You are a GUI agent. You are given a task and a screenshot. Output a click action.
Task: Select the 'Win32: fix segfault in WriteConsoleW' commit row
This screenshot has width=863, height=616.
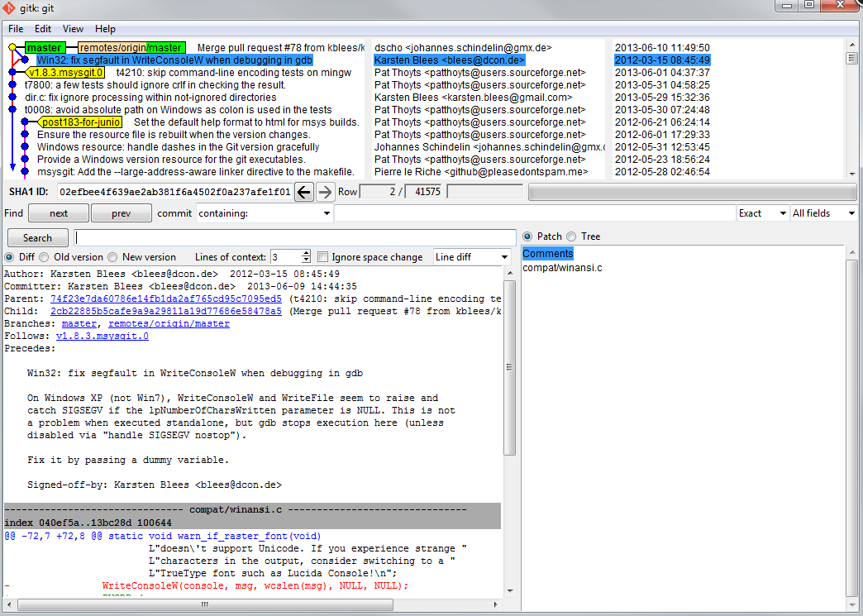pyautogui.click(x=174, y=60)
